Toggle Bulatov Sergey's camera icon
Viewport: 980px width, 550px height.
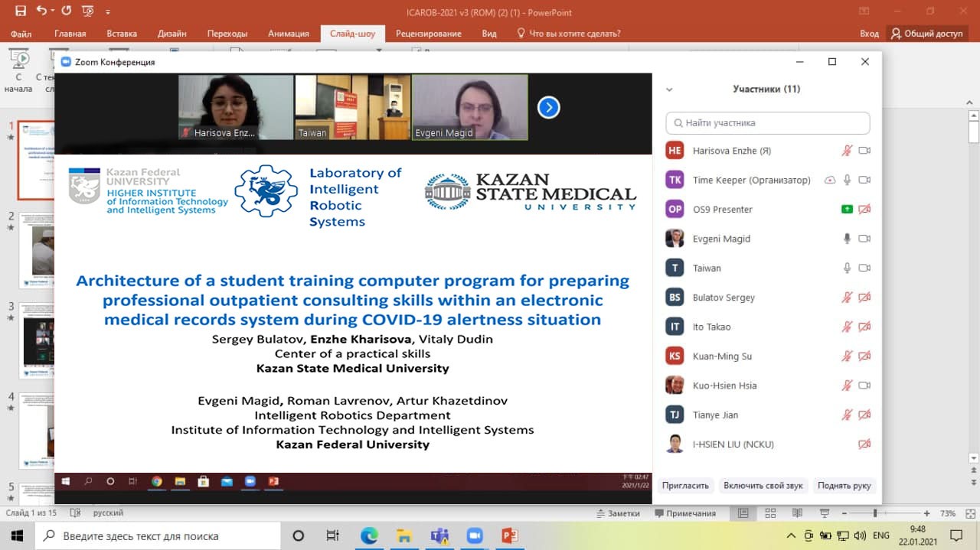click(x=864, y=298)
